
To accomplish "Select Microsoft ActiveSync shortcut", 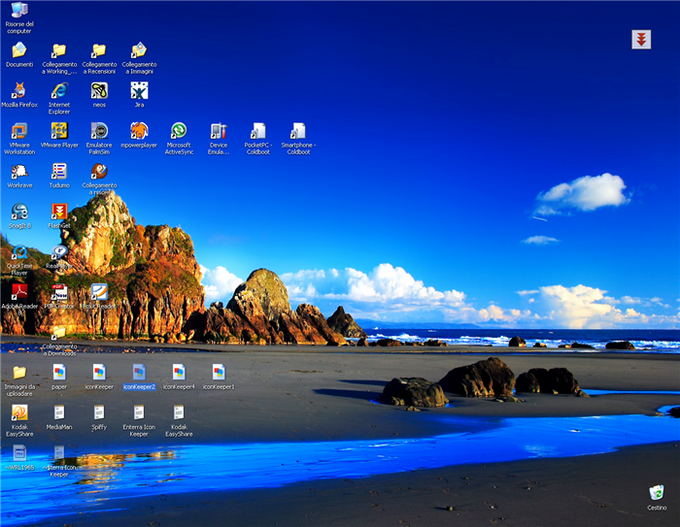I will pos(179,131).
